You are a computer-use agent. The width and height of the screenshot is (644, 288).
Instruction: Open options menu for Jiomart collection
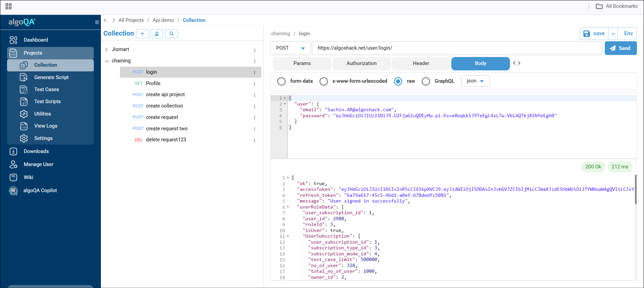pyautogui.click(x=255, y=50)
